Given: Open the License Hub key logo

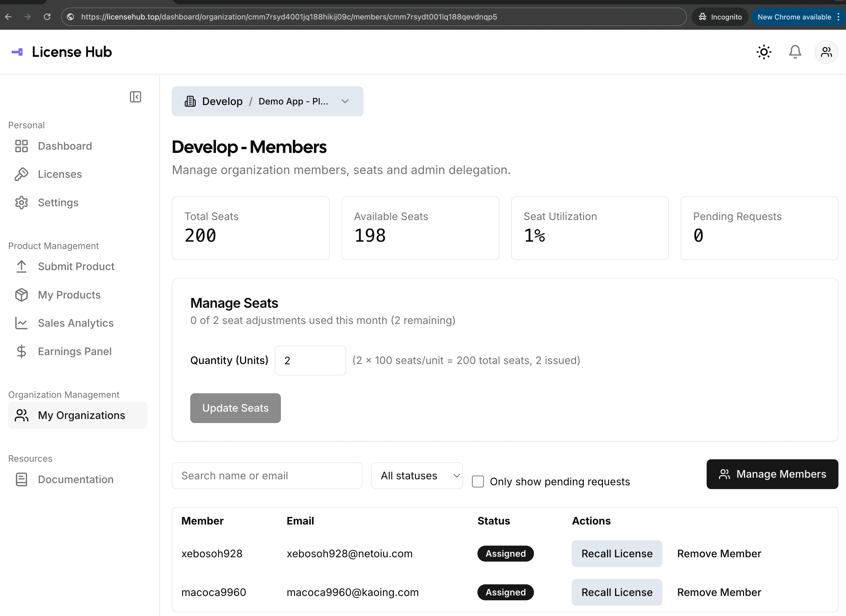Looking at the screenshot, I should [x=17, y=52].
